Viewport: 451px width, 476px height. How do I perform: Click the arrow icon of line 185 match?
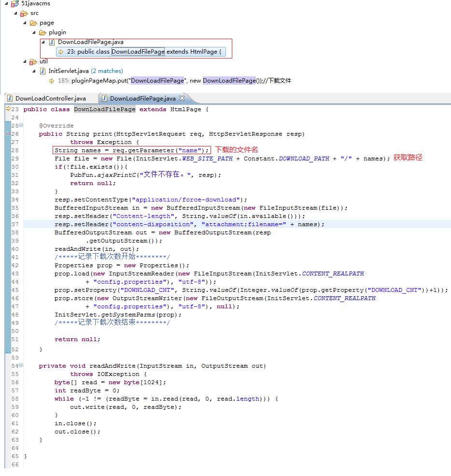point(52,81)
